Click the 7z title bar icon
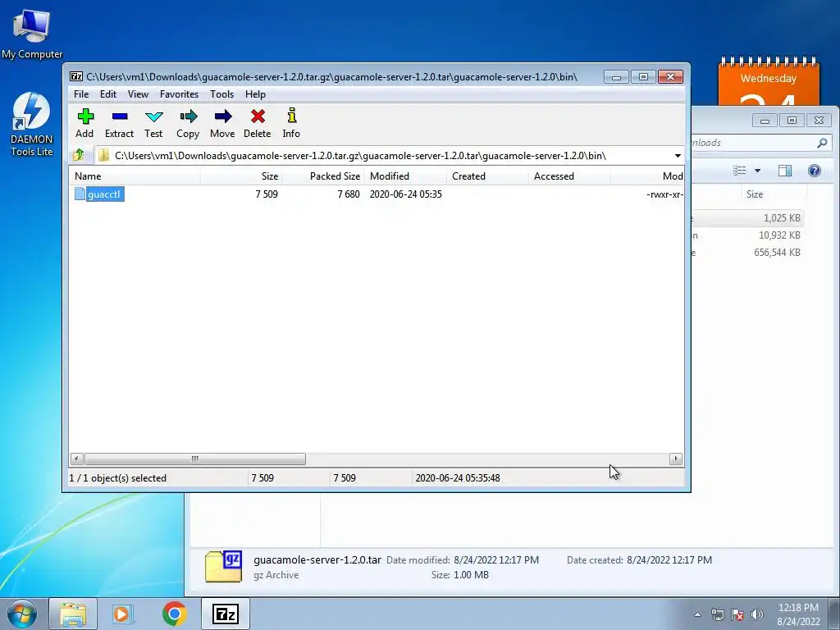The height and width of the screenshot is (630, 840). 76,76
